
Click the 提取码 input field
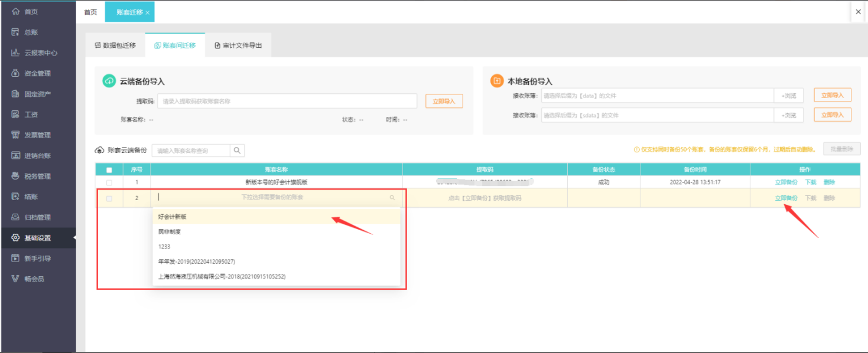click(x=287, y=101)
